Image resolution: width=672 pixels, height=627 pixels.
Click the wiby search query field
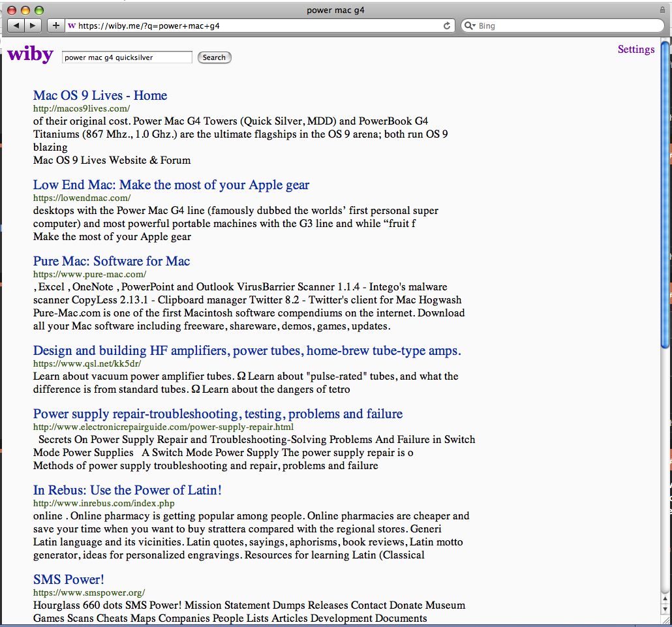point(127,57)
